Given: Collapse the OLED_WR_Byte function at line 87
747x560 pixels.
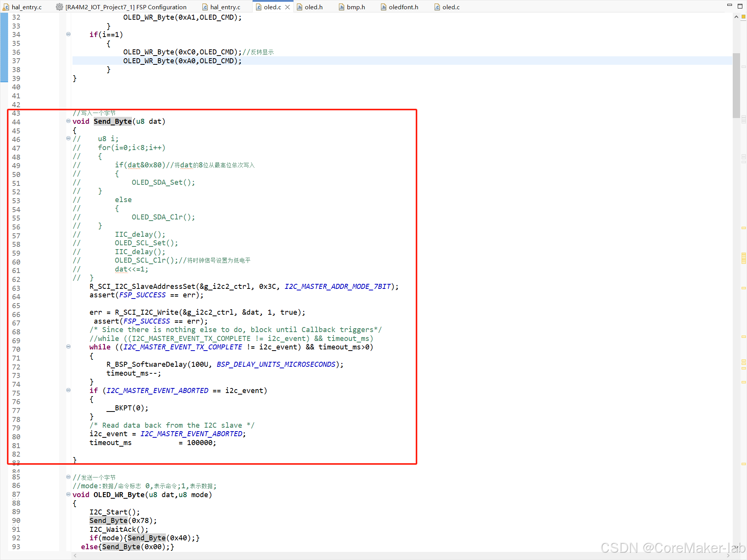Looking at the screenshot, I should pos(68,494).
